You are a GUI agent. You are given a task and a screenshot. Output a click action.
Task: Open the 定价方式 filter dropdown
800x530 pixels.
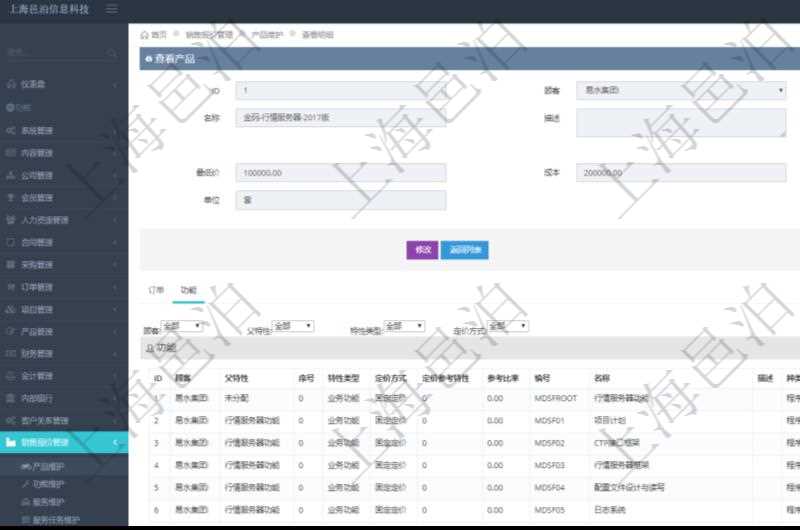[x=508, y=326]
